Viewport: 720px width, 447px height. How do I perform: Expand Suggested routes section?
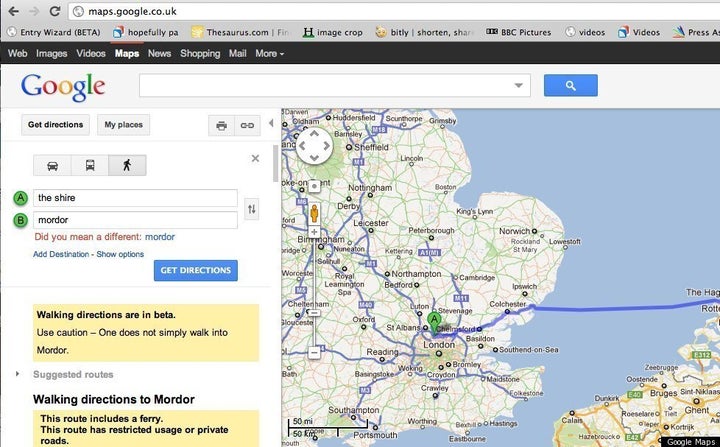coord(17,374)
